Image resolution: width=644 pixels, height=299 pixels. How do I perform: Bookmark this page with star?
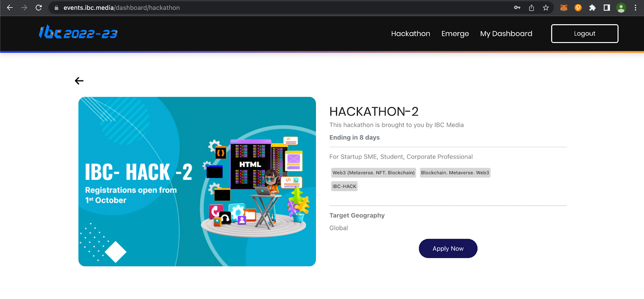[546, 8]
